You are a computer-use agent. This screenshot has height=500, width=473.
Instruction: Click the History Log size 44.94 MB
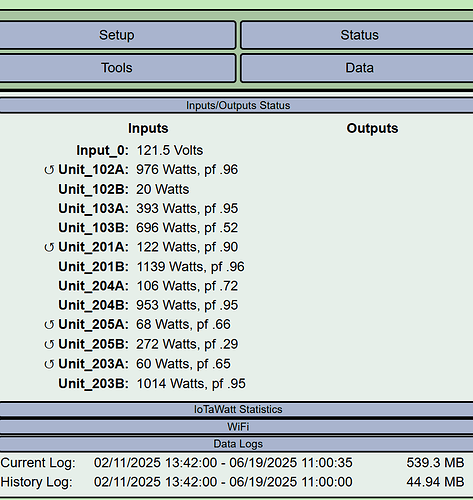pos(435,482)
